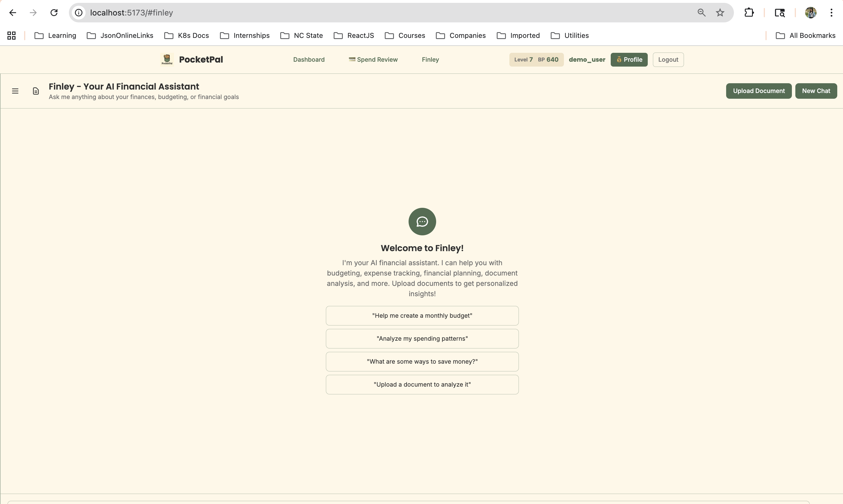
Task: Open the Chrome apps grid icon
Action: pyautogui.click(x=11, y=35)
